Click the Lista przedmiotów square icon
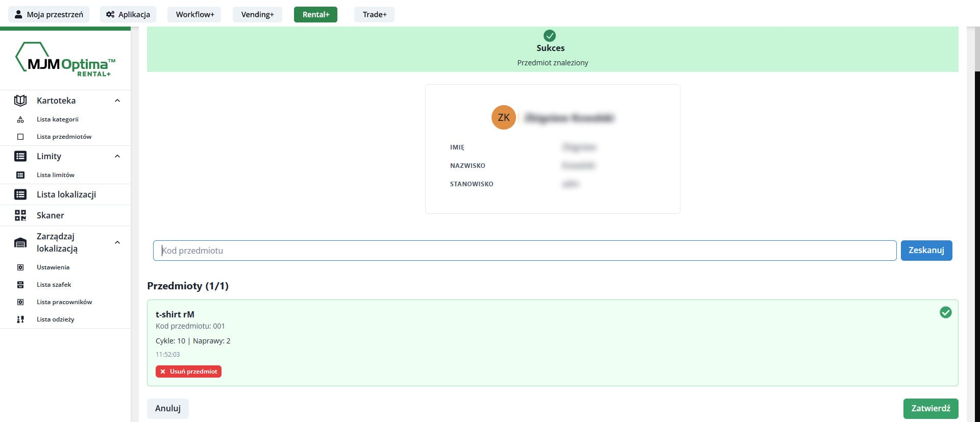The image size is (980, 422). coord(20,137)
